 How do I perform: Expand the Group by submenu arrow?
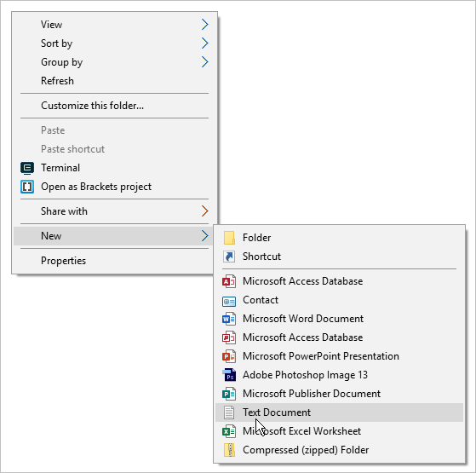point(205,62)
